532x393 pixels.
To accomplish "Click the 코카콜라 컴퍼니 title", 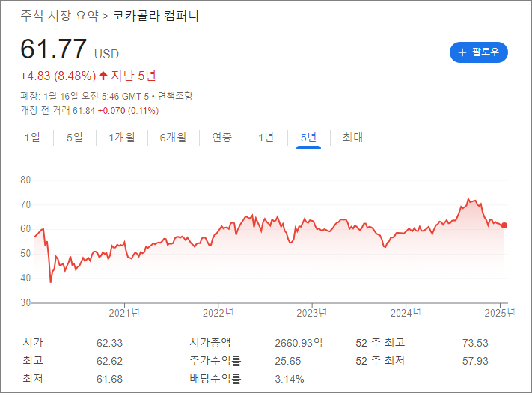I will tap(156, 16).
